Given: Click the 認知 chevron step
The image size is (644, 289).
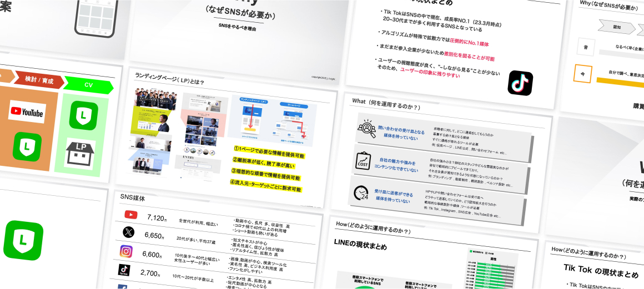Looking at the screenshot, I should tap(616, 26).
